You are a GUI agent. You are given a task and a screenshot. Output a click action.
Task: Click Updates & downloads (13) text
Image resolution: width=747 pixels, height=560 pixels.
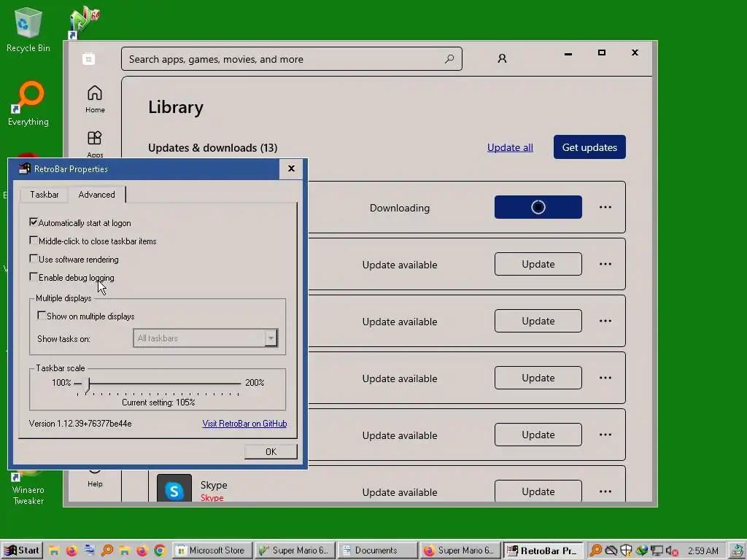pos(212,147)
